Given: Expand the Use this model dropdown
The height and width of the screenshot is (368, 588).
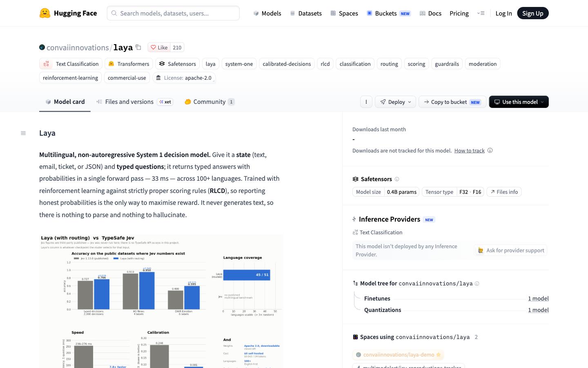Looking at the screenshot, I should pyautogui.click(x=519, y=102).
